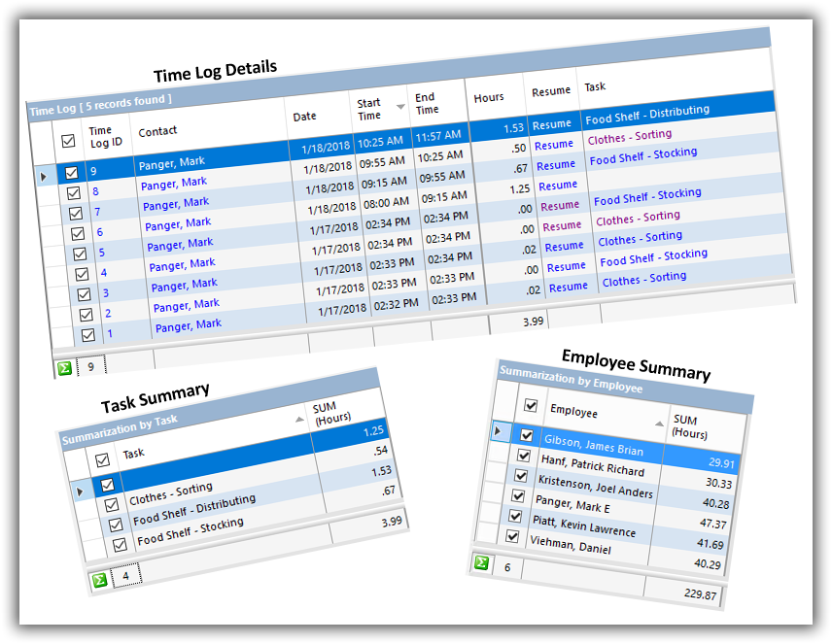Select the Kristenson, Joel Anders employee row
Viewport: 832px width, 644px height.
[x=595, y=486]
